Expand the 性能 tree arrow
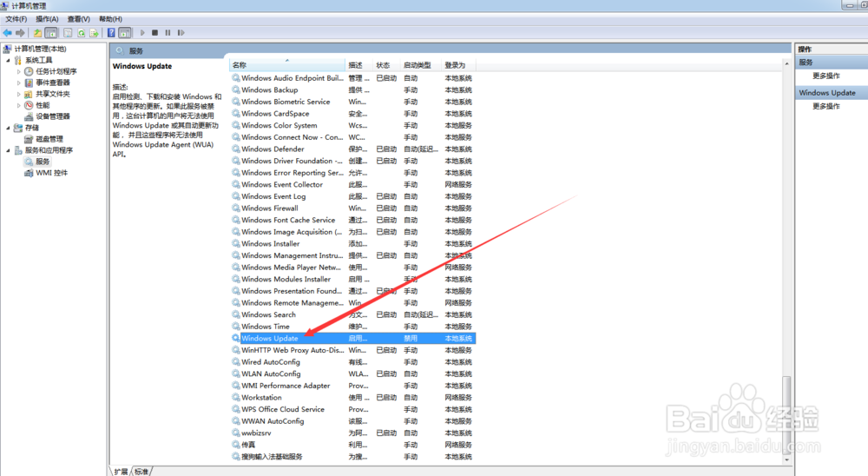Screen dimensions: 868x476 (x=19, y=105)
